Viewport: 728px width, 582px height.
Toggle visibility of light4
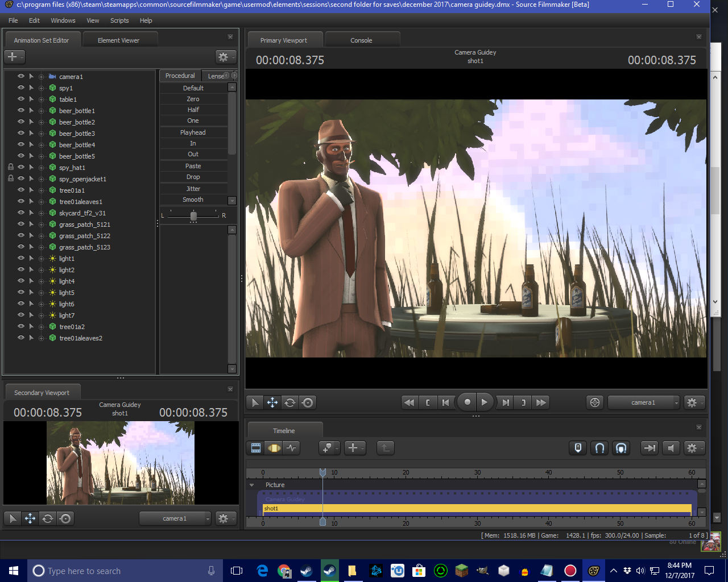(21, 281)
